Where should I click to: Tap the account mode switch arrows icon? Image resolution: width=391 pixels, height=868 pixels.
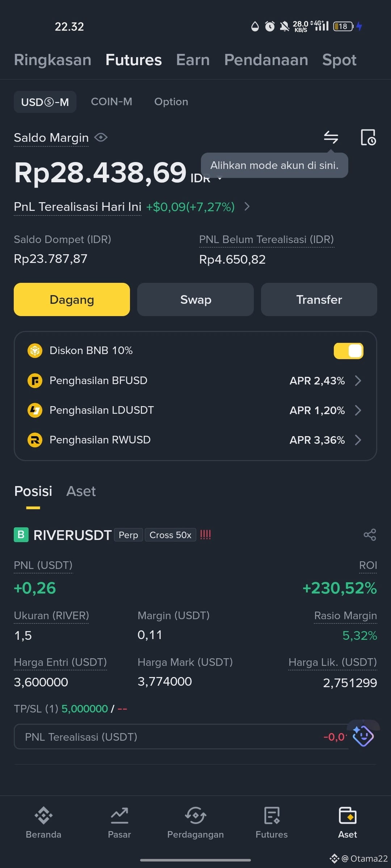331,137
